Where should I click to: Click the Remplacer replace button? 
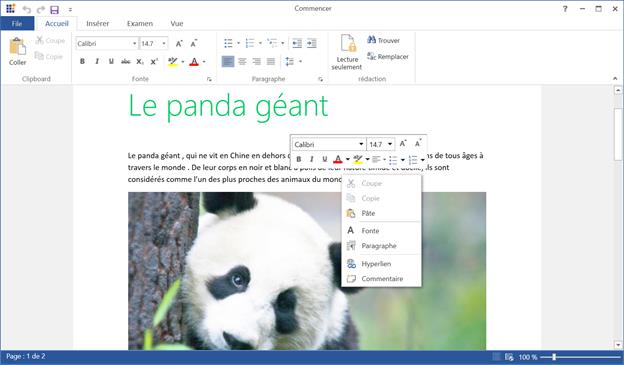(x=388, y=57)
